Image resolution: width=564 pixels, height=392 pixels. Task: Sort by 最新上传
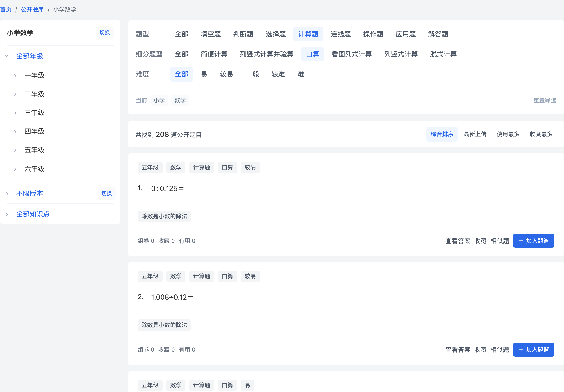pos(475,134)
